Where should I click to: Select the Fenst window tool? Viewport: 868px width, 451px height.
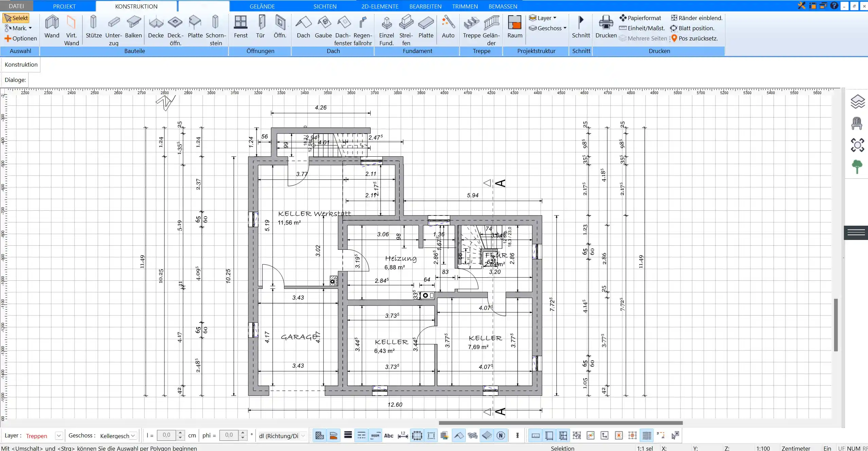click(x=241, y=27)
